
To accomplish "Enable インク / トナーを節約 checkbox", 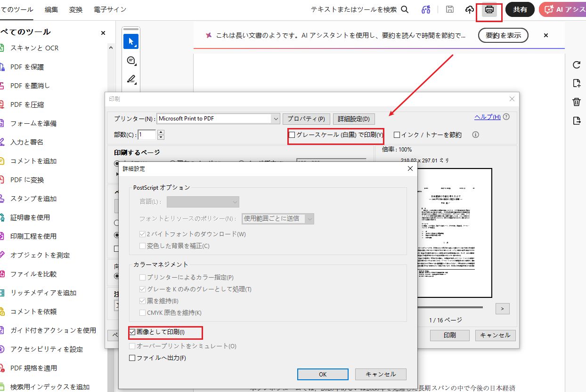I will pyautogui.click(x=397, y=135).
